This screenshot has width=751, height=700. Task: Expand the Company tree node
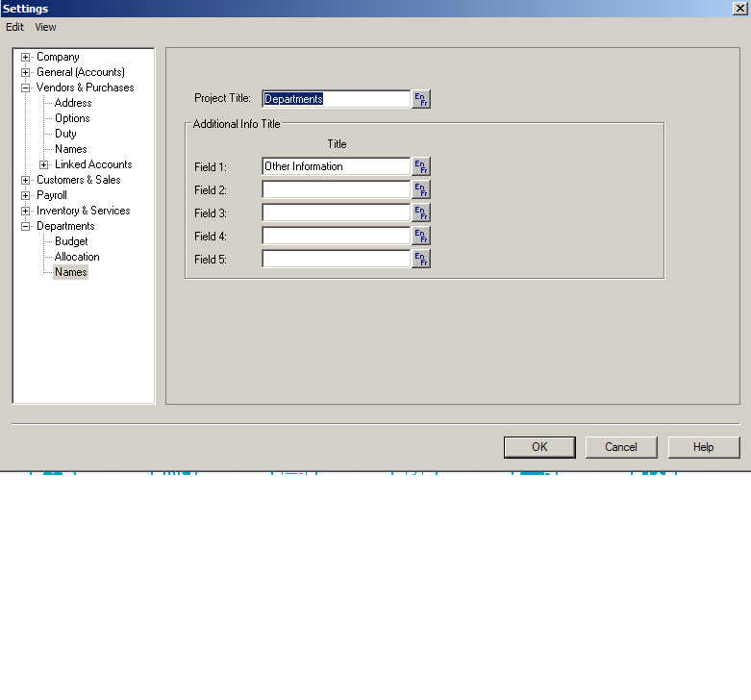25,57
